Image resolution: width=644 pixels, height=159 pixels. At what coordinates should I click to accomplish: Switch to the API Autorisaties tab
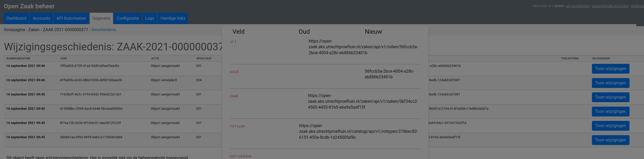click(x=71, y=18)
